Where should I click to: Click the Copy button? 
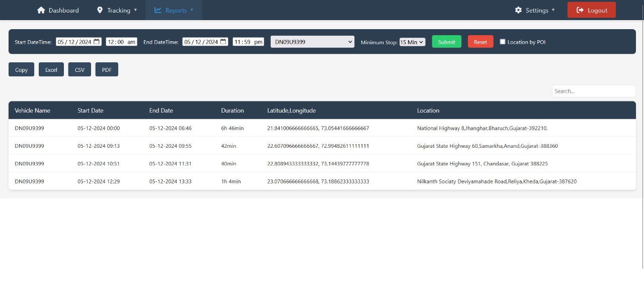pyautogui.click(x=21, y=69)
